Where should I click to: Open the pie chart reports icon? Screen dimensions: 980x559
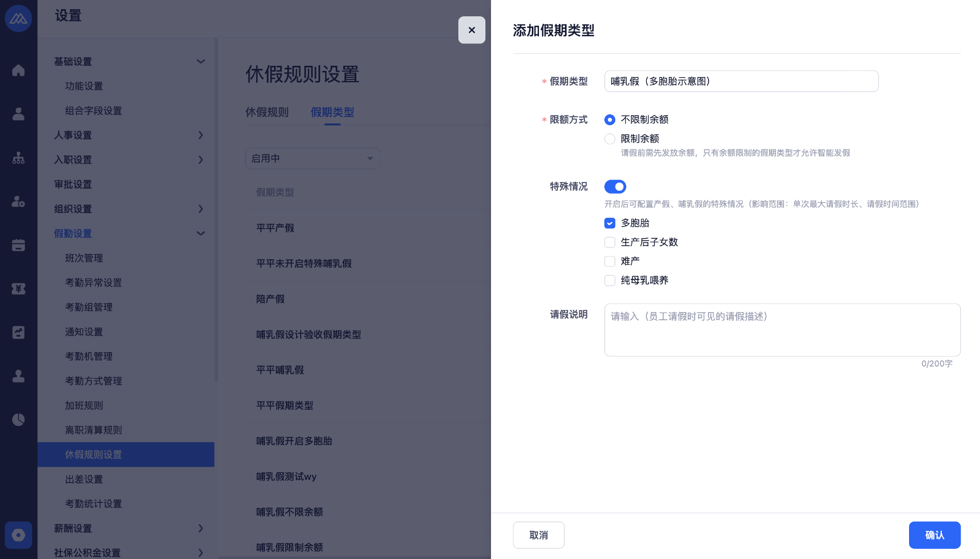[18, 420]
